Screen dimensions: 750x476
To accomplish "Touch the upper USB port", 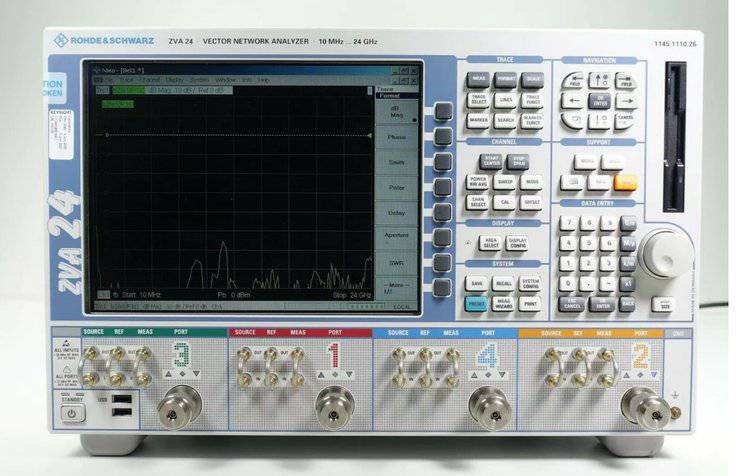I will coord(122,399).
